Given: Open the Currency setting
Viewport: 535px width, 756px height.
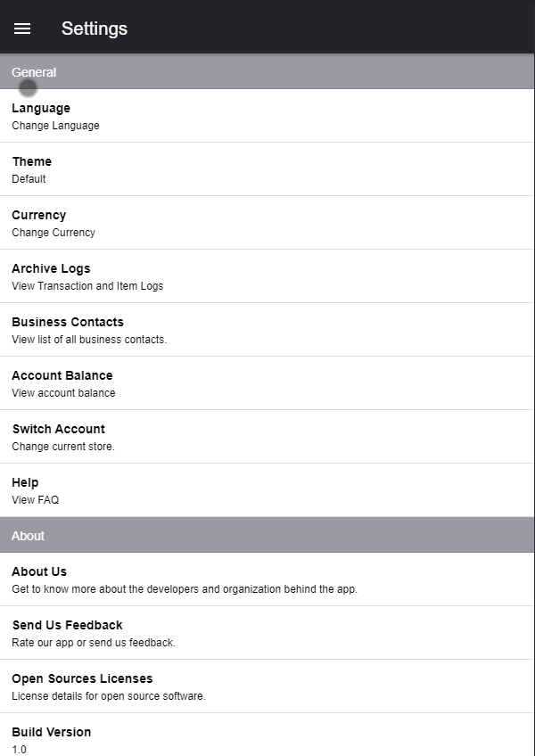Looking at the screenshot, I should [x=267, y=223].
